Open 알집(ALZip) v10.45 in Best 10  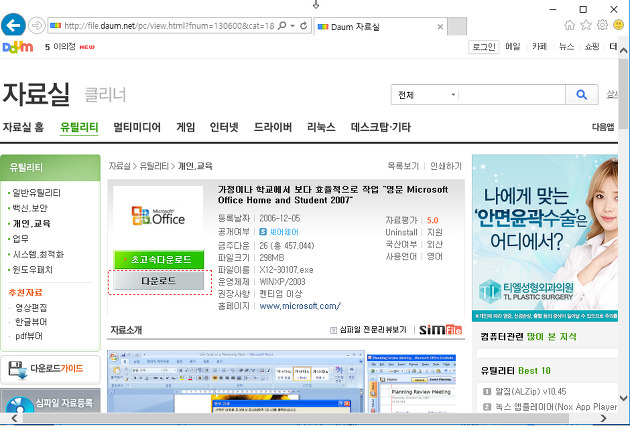(x=530, y=391)
